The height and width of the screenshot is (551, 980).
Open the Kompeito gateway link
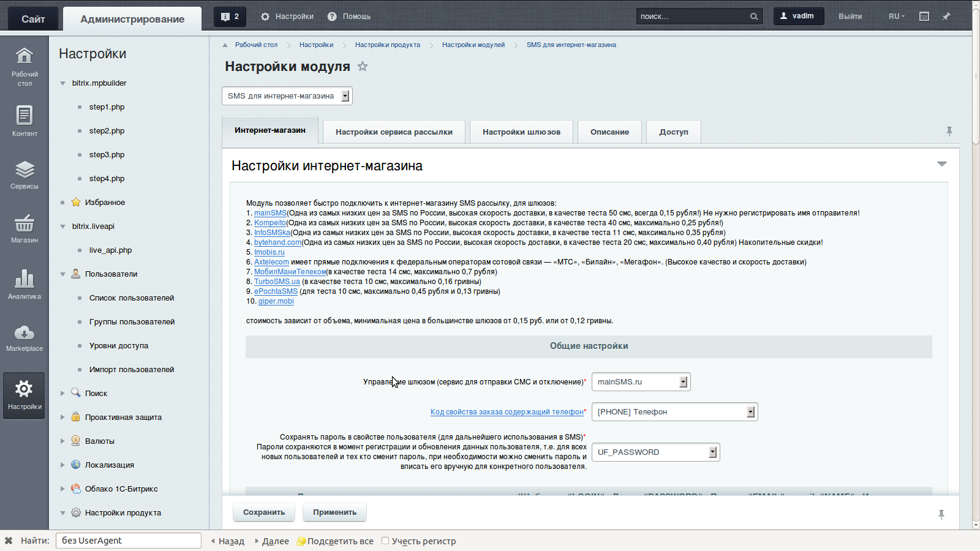point(270,223)
